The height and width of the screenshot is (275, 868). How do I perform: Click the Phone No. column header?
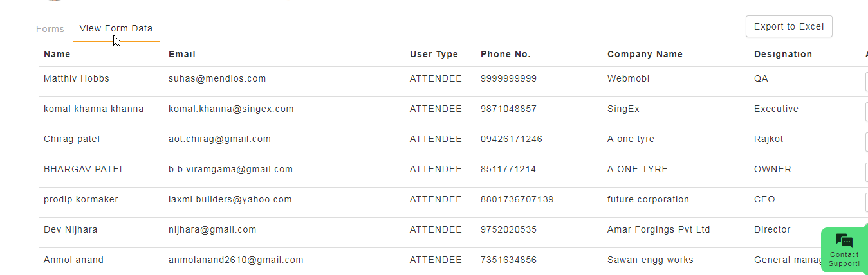[506, 54]
